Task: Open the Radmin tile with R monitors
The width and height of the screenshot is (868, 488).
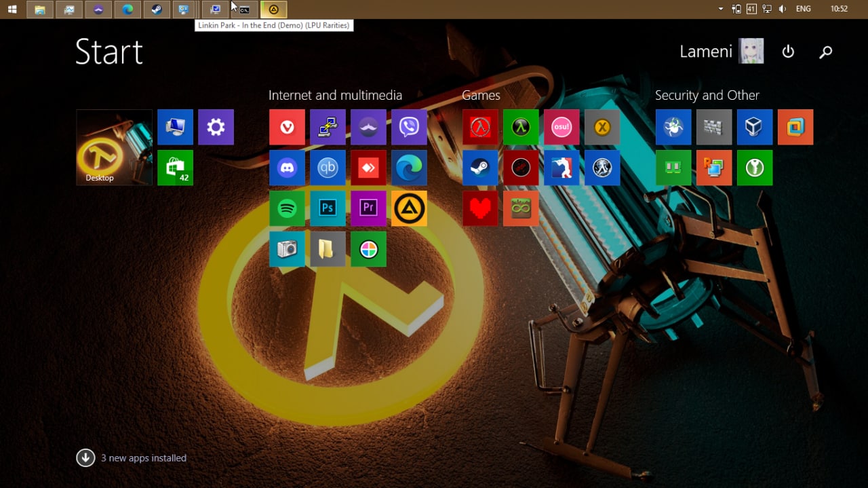Action: [x=714, y=168]
